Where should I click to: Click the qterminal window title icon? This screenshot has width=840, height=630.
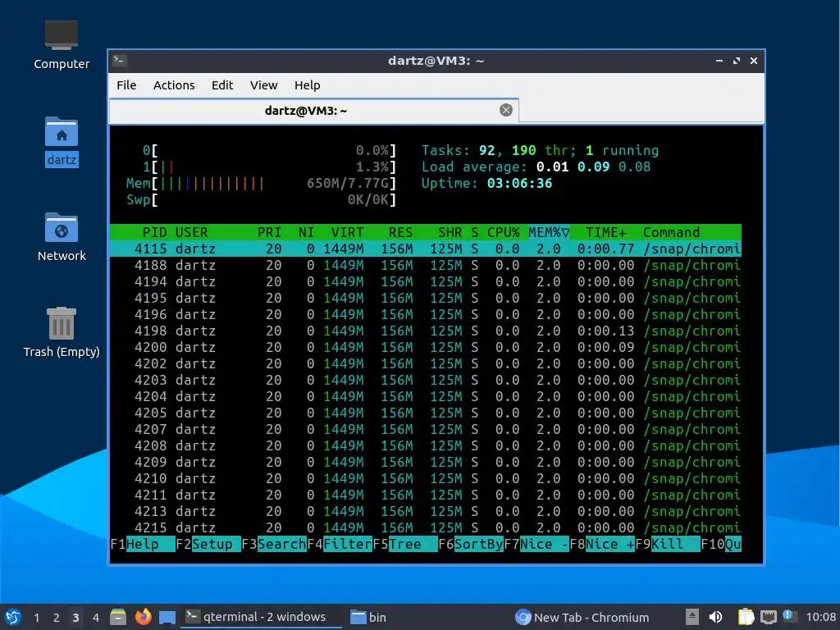pyautogui.click(x=120, y=61)
